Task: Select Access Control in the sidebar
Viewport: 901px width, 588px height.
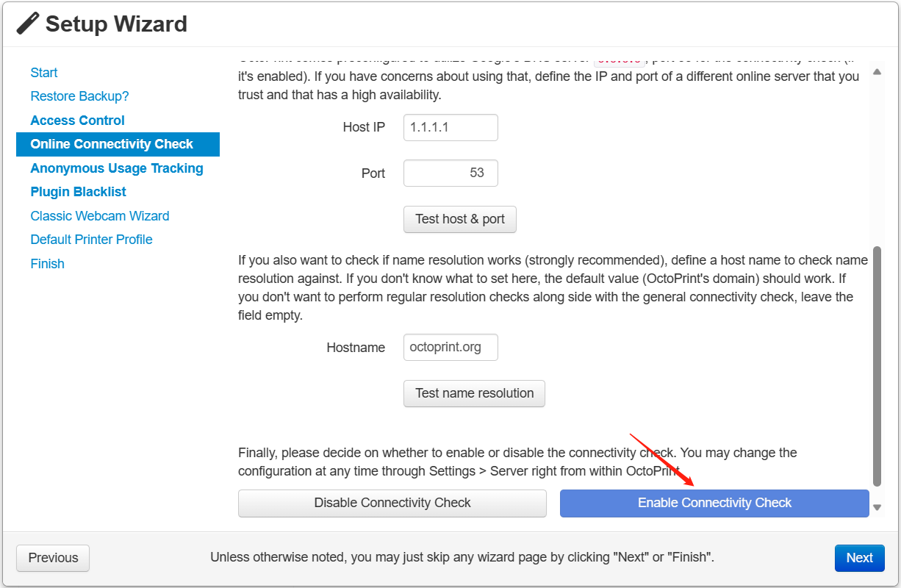Action: pos(77,121)
